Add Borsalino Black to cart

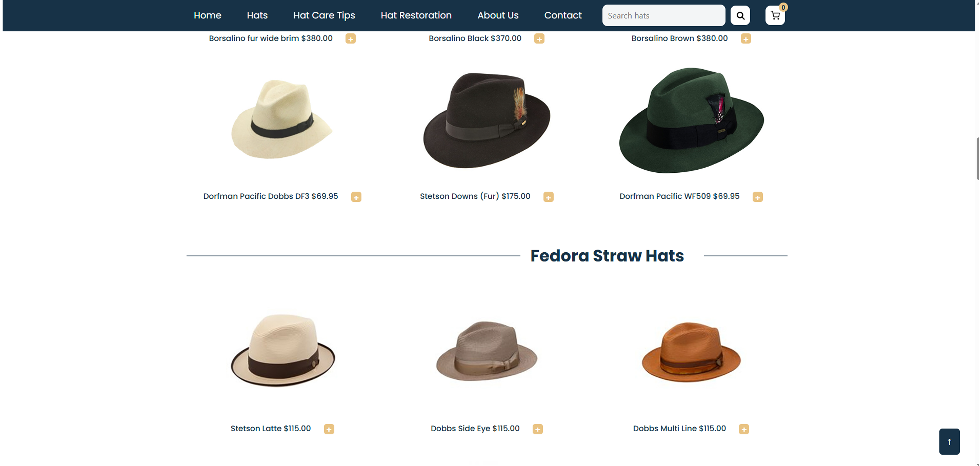click(x=539, y=39)
